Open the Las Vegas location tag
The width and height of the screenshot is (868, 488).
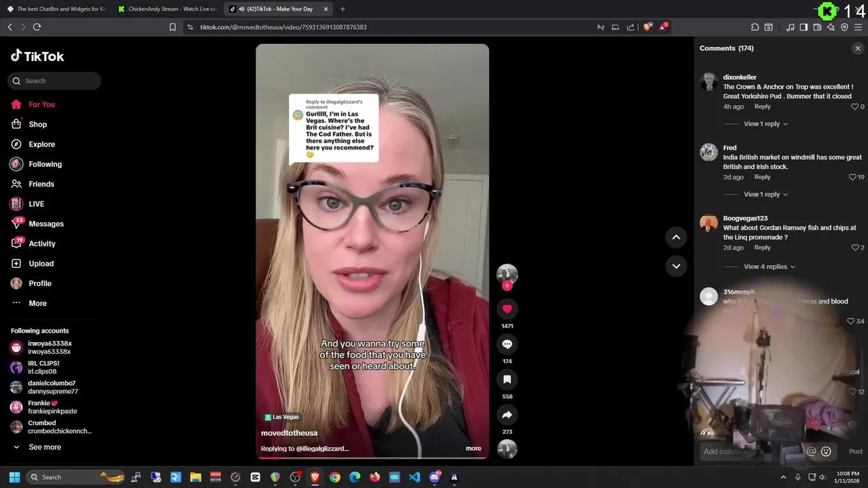click(282, 417)
